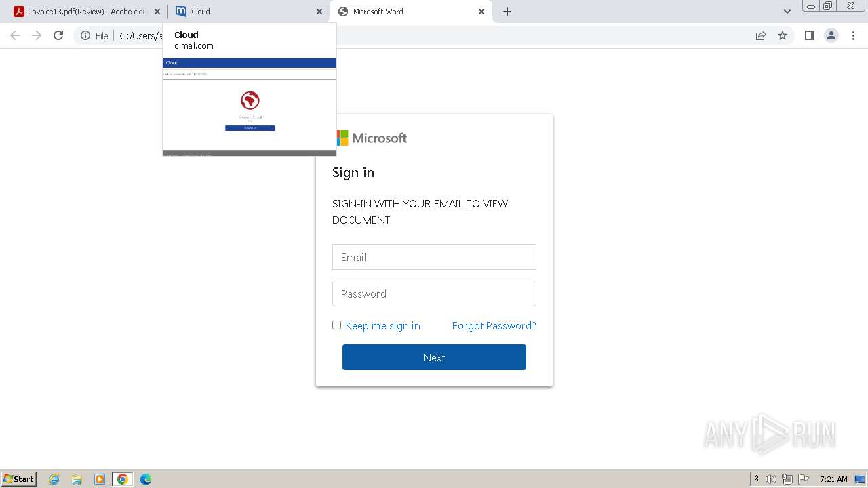Select the Microsoft Word tab

click(x=410, y=12)
